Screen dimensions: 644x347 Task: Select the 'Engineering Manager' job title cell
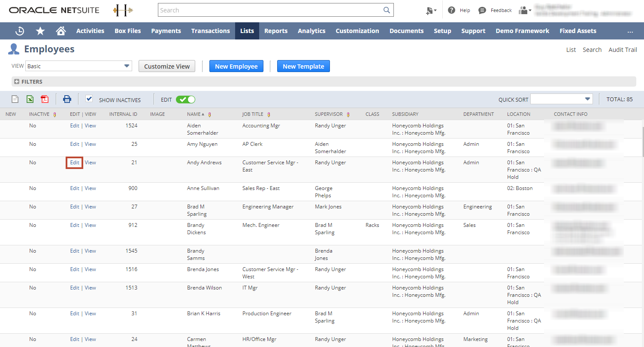coord(268,207)
